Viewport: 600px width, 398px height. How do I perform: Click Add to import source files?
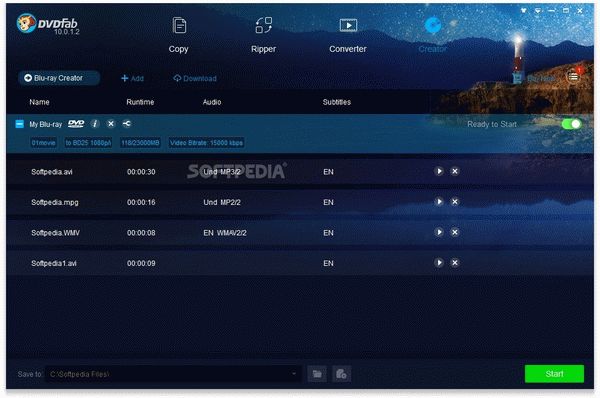coord(132,78)
